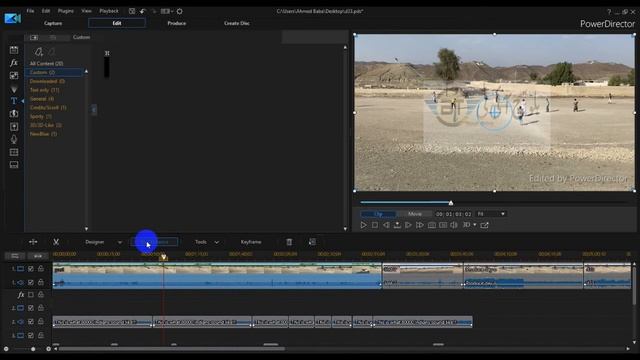The image size is (640, 360).
Task: Select the Text only category
Action: click(x=44, y=90)
